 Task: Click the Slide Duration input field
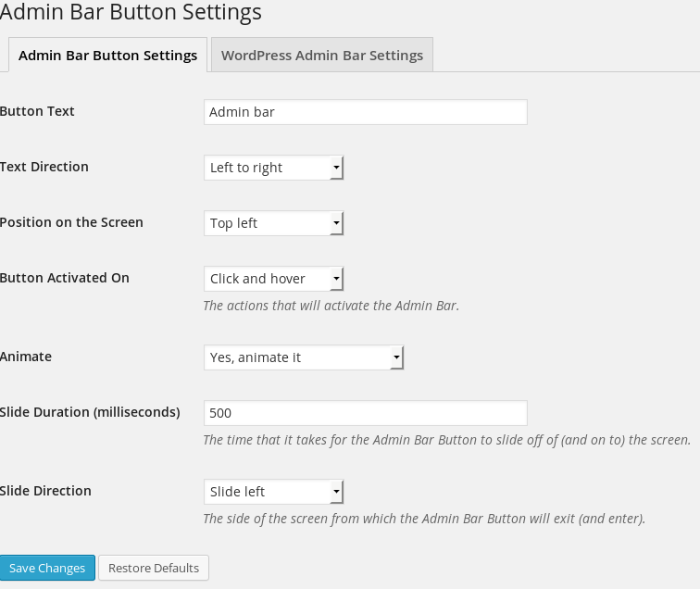point(365,413)
